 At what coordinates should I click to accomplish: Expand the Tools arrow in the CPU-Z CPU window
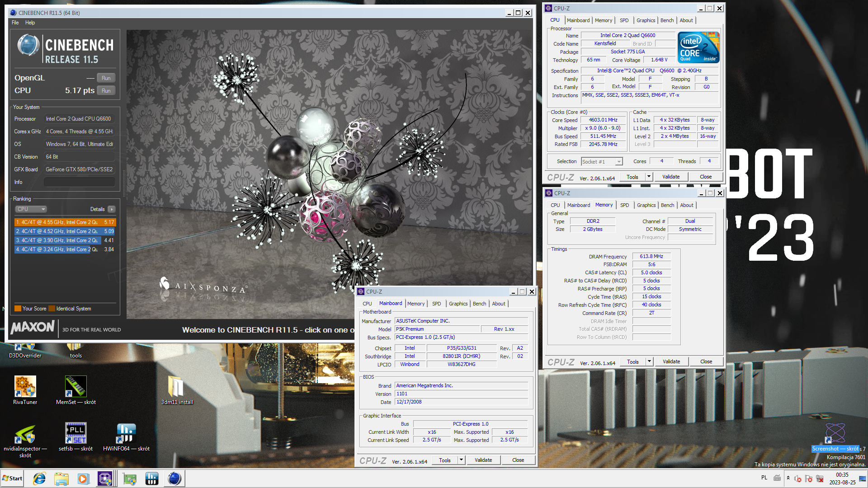tap(649, 177)
